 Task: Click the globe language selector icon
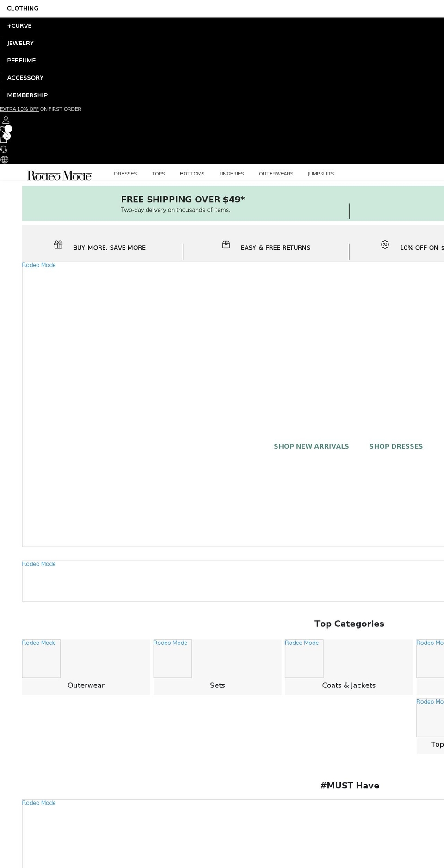pyautogui.click(x=5, y=160)
